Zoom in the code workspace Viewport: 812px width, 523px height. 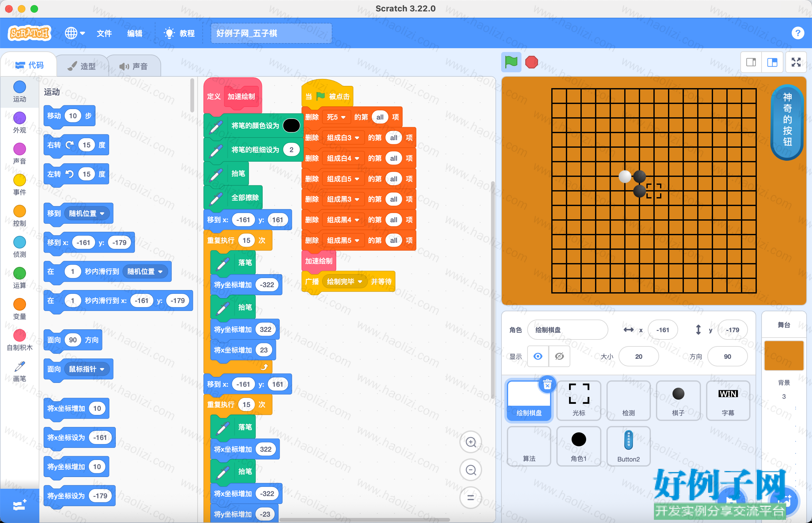[471, 442]
